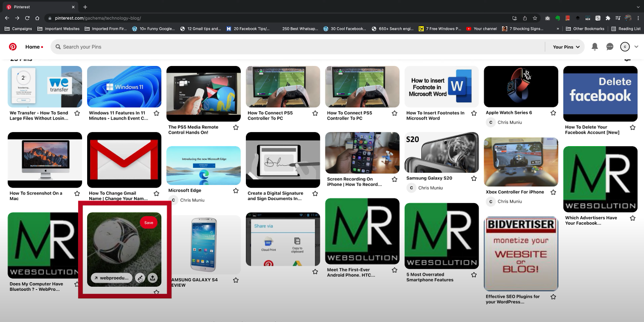Open the Important Websites bookmark folder
Viewport: 644px width, 322px height.
(58, 29)
